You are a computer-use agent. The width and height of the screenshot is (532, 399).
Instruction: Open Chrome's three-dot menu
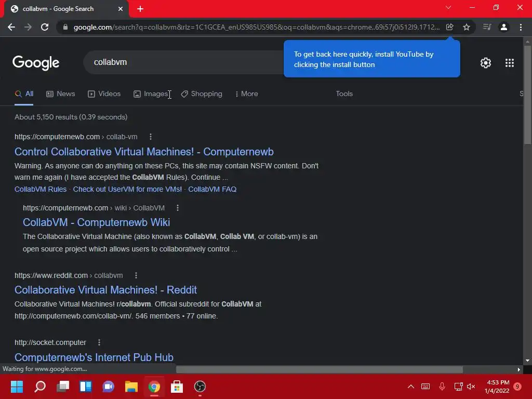tap(521, 27)
